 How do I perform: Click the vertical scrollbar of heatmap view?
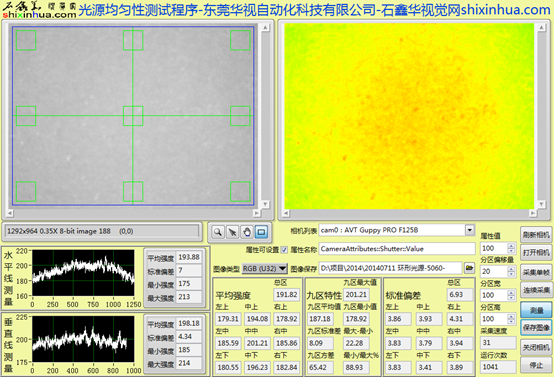541,116
